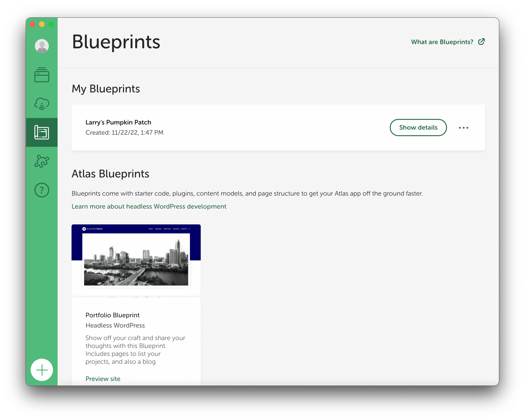Open the Local Sites sidebar icon

(42, 75)
